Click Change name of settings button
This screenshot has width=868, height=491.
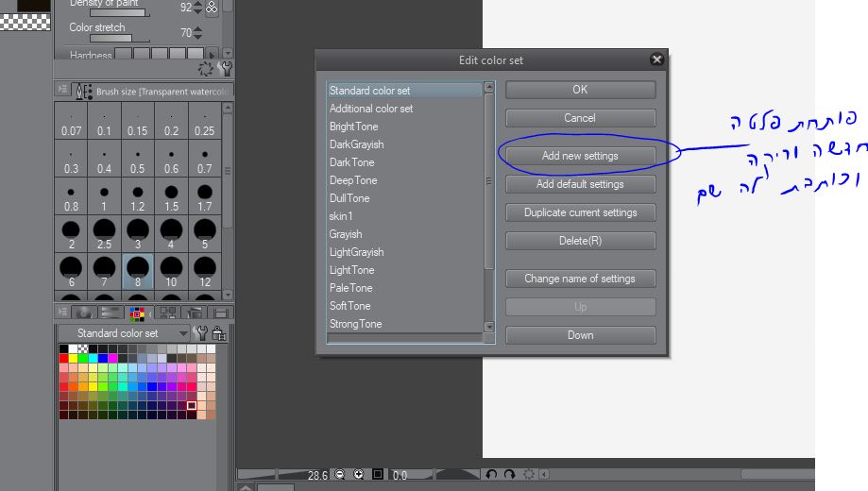coord(580,279)
